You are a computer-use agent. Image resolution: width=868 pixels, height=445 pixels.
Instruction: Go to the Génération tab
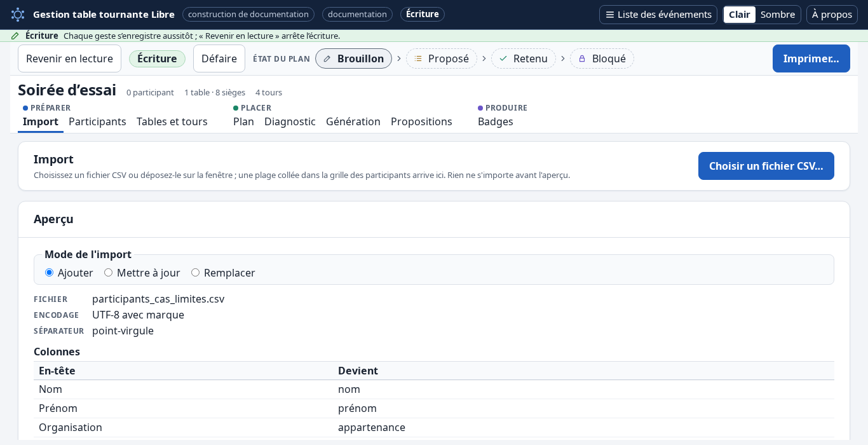pyautogui.click(x=353, y=121)
